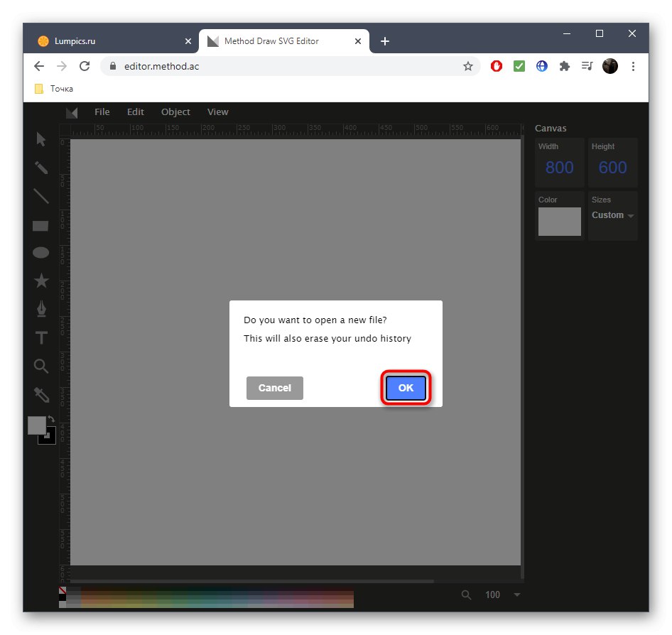Select the Text tool
Screen dimensions: 672x635
pos(40,337)
